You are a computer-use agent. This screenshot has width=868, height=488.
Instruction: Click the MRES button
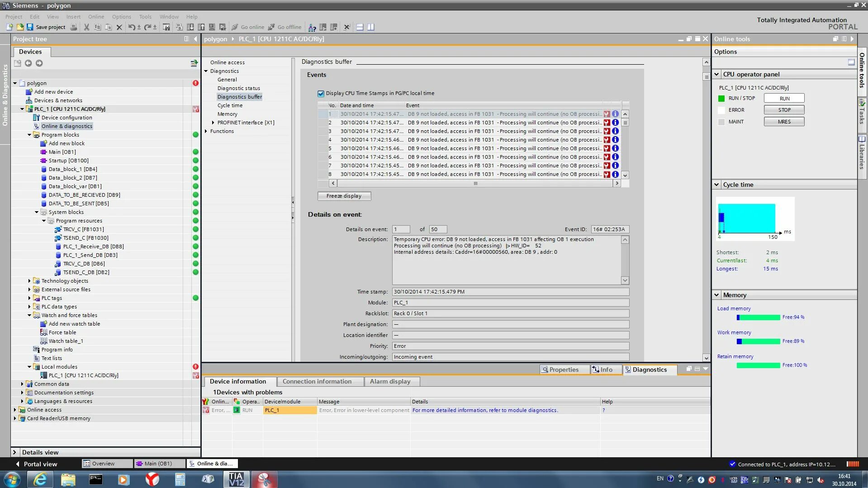[x=784, y=122]
